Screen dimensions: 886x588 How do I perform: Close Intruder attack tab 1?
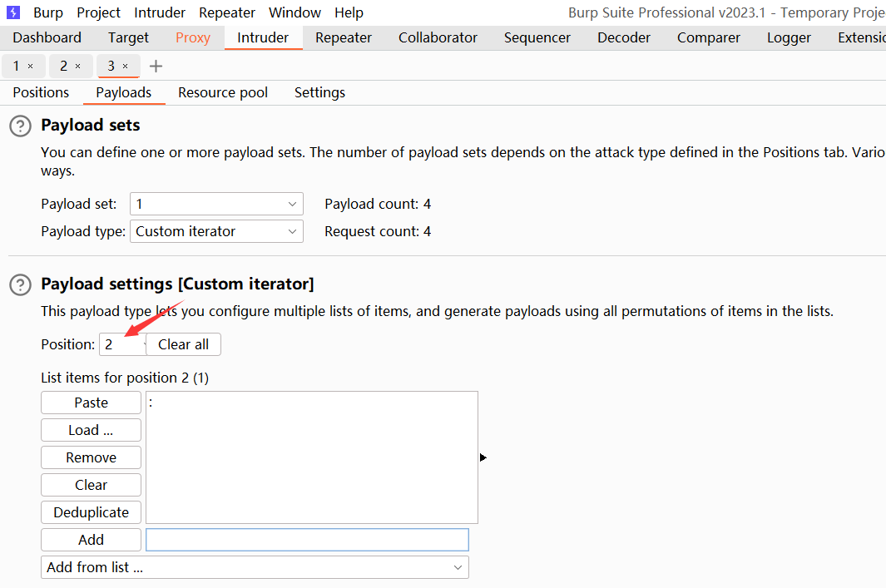(x=31, y=66)
